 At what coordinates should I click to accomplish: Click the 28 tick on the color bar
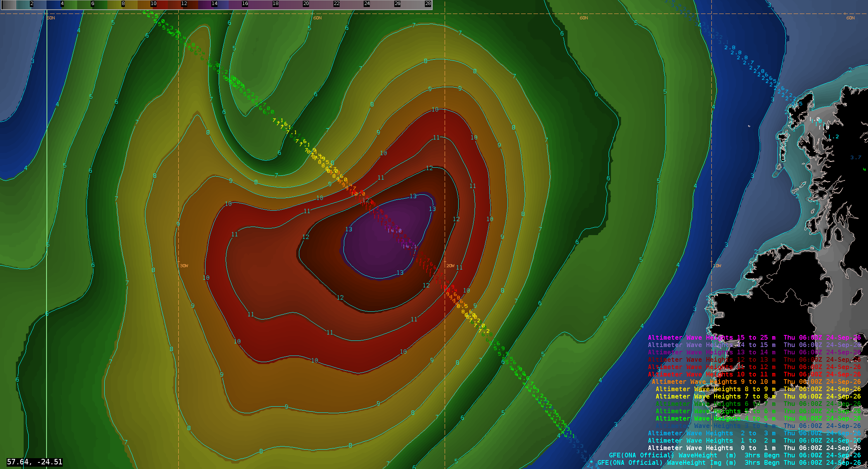(428, 3)
